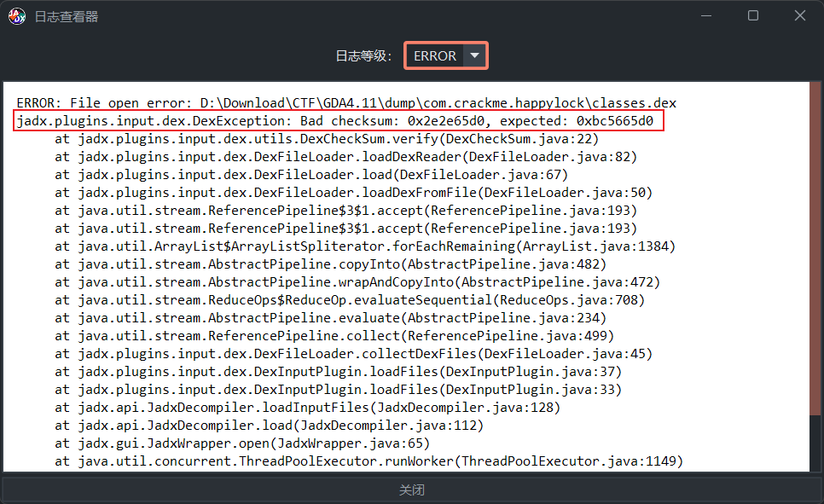Click the ReferencePipeline.collect line
Image resolution: width=824 pixels, height=504 pixels.
pyautogui.click(x=334, y=335)
